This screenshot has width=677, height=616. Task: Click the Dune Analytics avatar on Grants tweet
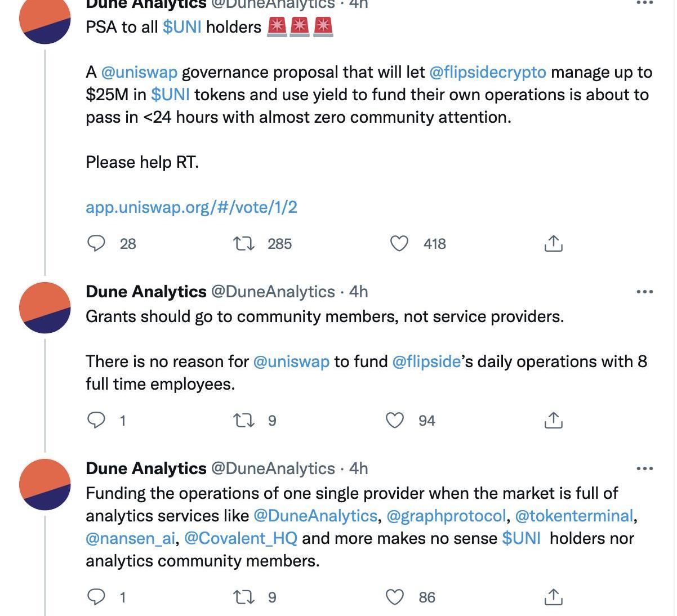click(x=45, y=307)
